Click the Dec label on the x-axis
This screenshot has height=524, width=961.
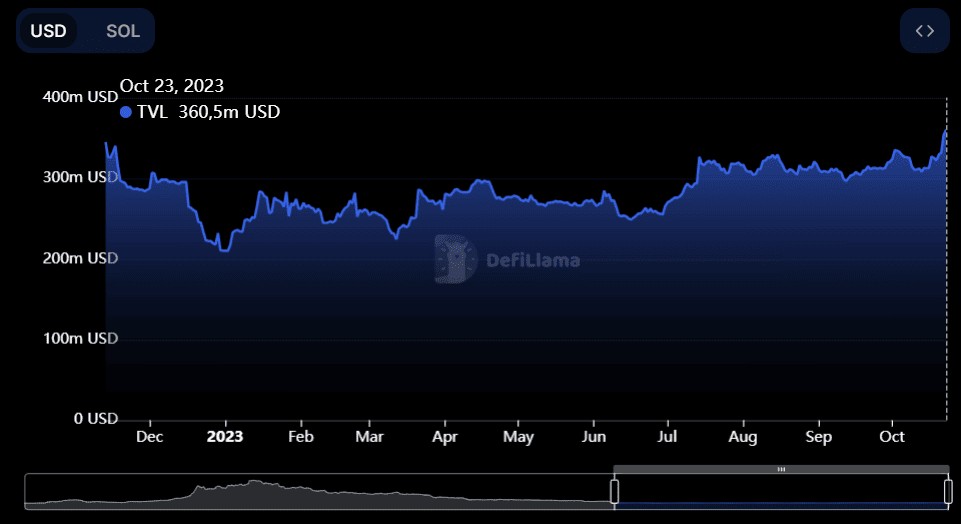point(149,437)
